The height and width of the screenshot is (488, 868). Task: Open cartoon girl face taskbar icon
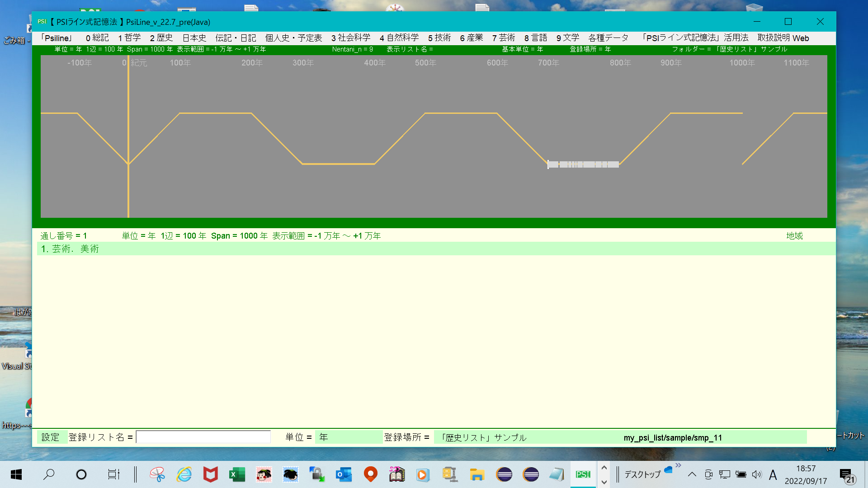[x=264, y=474]
